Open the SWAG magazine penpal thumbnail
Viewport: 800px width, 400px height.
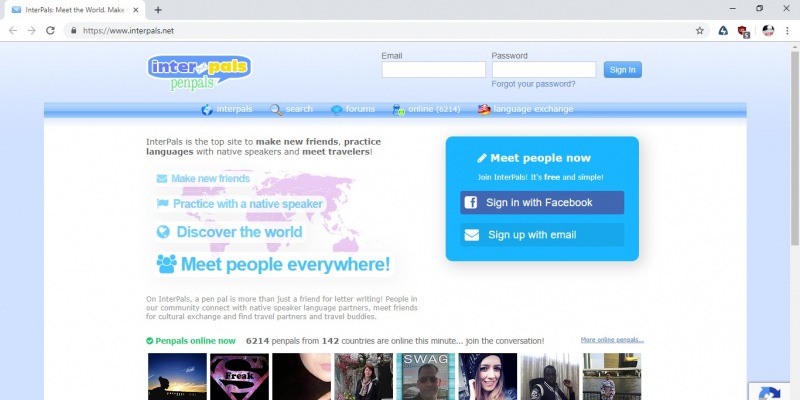(426, 377)
